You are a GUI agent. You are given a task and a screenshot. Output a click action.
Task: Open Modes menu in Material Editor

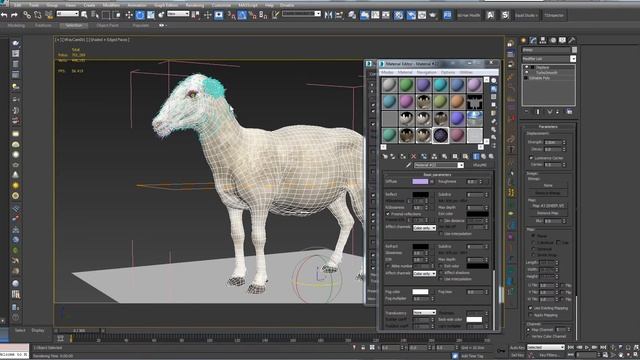pos(387,72)
